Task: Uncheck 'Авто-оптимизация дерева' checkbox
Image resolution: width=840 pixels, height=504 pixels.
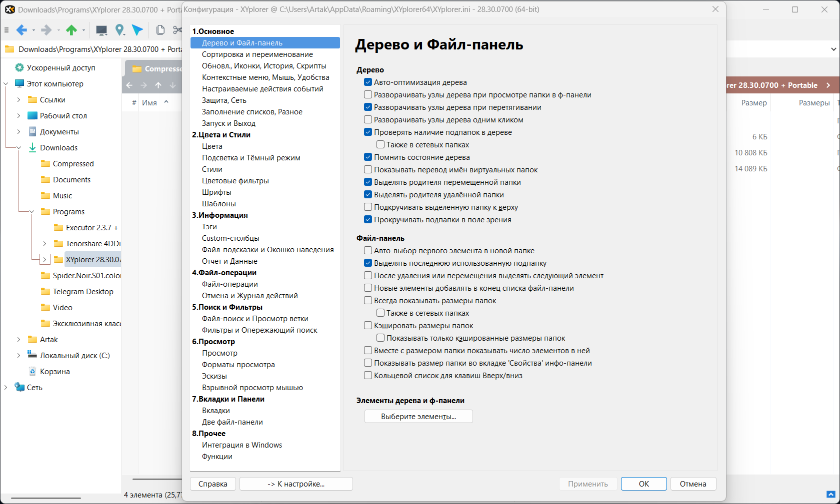Action: tap(368, 82)
